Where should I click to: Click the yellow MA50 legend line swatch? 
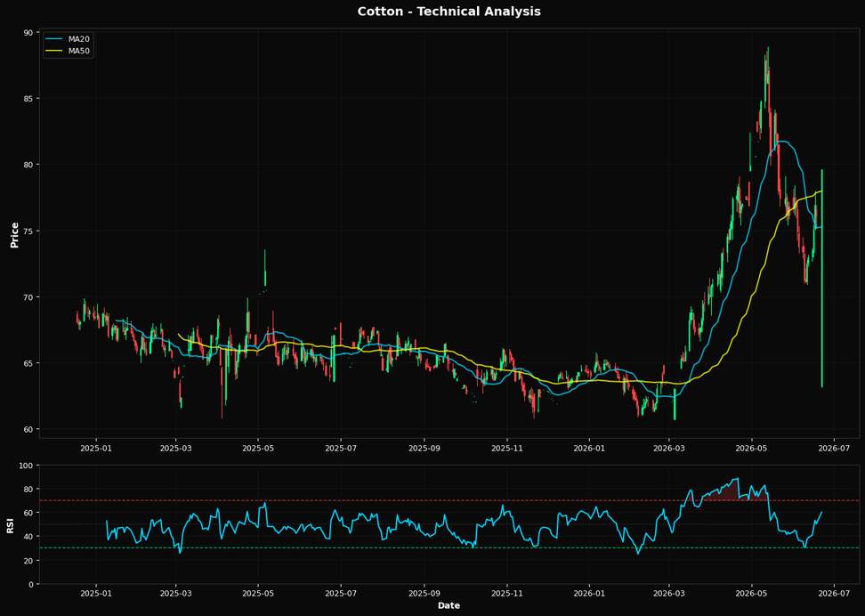[x=54, y=52]
